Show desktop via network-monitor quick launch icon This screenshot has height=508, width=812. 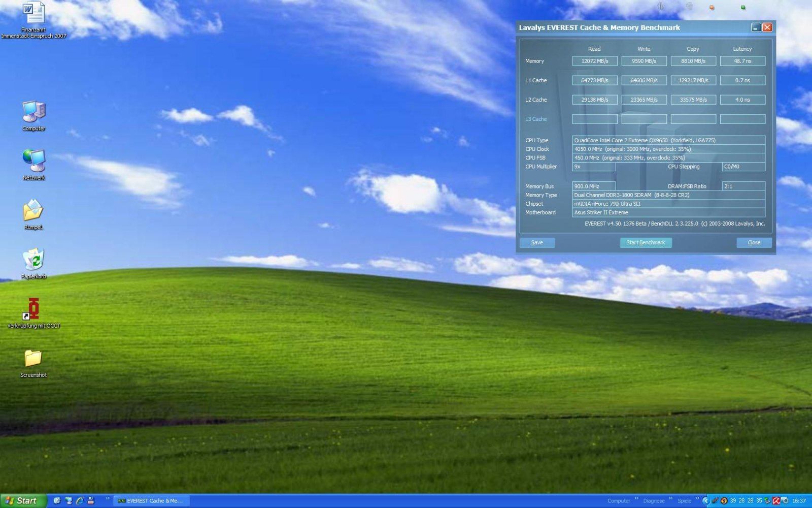[69, 500]
